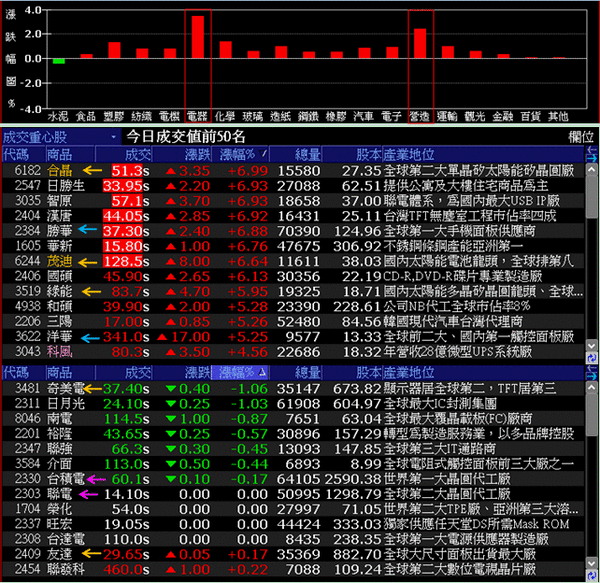Viewport: 600px width, 583px height.
Task: Select stock row 6244 茂迪
Action: point(293,261)
